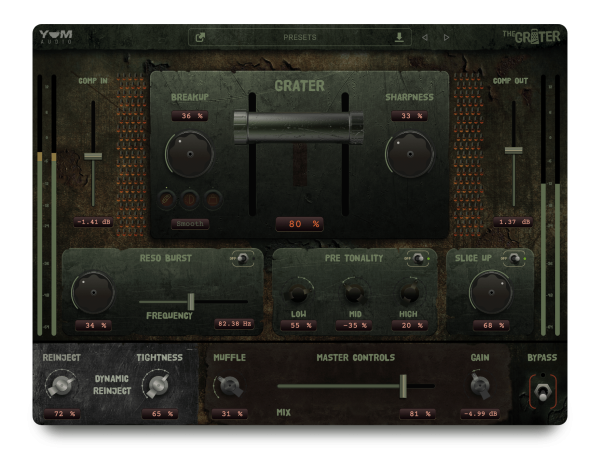Click the Sharpness 33 % value field

(x=409, y=116)
